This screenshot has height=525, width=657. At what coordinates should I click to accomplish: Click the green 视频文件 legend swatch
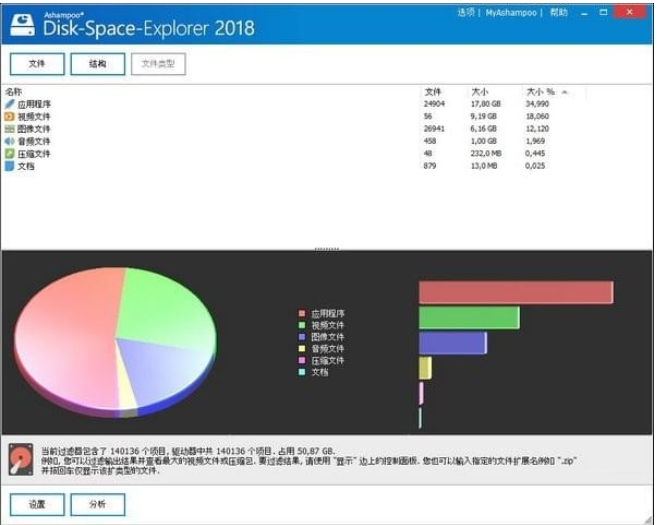tap(302, 325)
